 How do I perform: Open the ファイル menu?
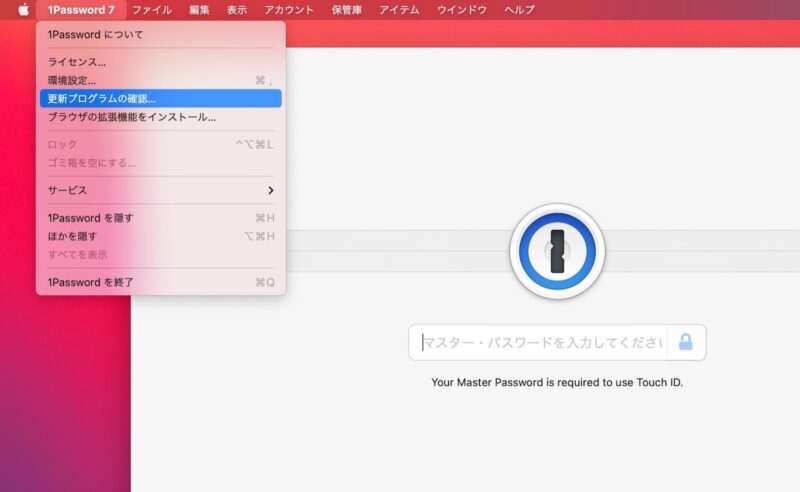[x=152, y=10]
